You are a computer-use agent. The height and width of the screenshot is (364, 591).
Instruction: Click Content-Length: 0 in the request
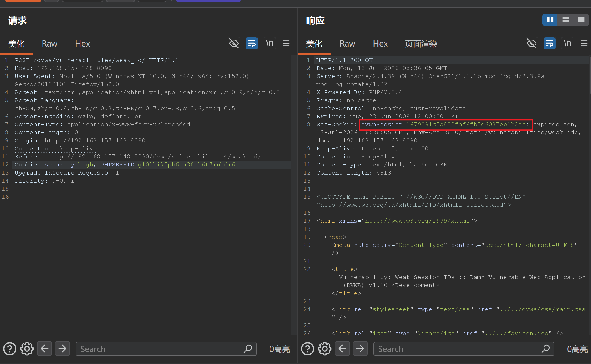[46, 132]
